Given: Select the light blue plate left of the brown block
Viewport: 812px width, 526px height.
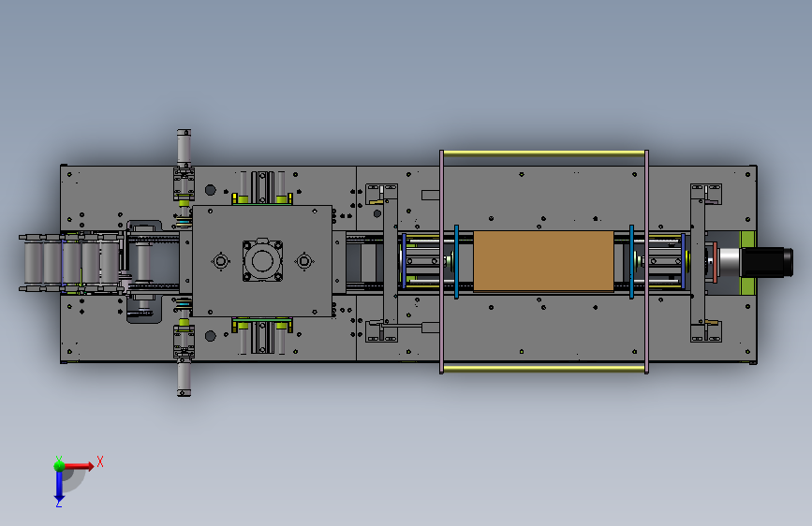Looking at the screenshot, I should click(456, 261).
